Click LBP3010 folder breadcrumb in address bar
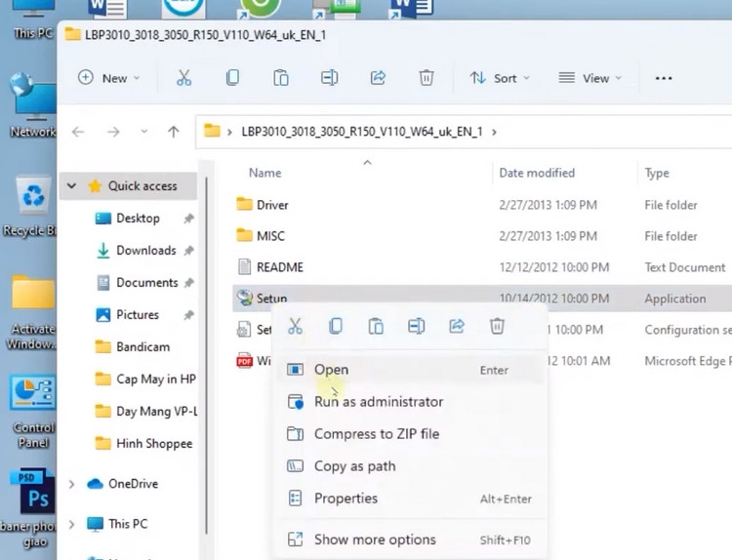 click(362, 132)
